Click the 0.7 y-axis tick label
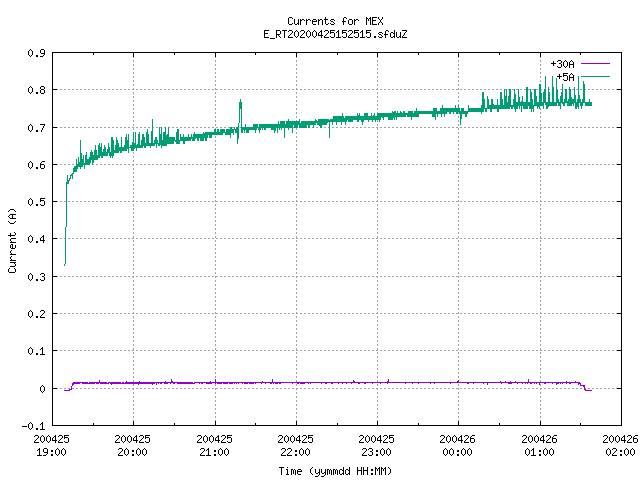This screenshot has width=640, height=480. click(36, 128)
